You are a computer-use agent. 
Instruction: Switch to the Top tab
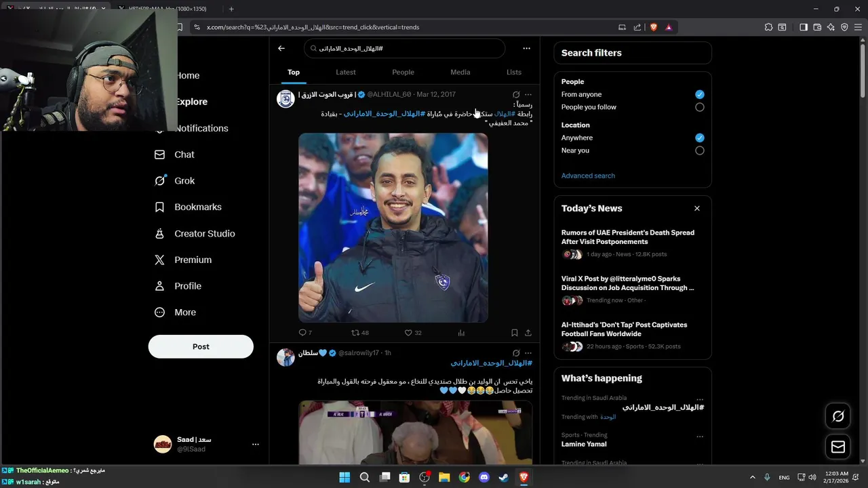[293, 72]
